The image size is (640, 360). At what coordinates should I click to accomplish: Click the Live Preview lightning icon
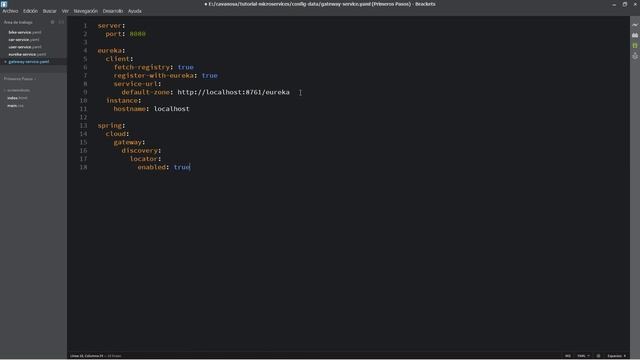635,25
